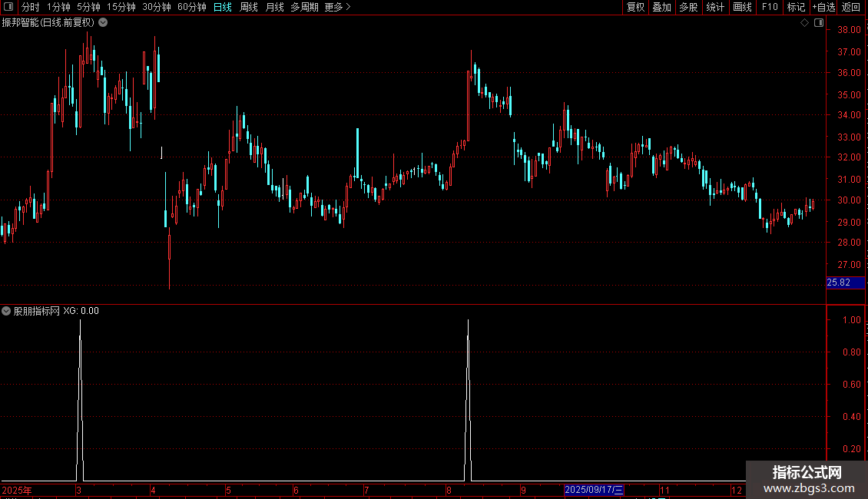Viewport: 868px width, 499px height.
Task: Click the XG: 0.00 indicator value
Action: coord(81,311)
